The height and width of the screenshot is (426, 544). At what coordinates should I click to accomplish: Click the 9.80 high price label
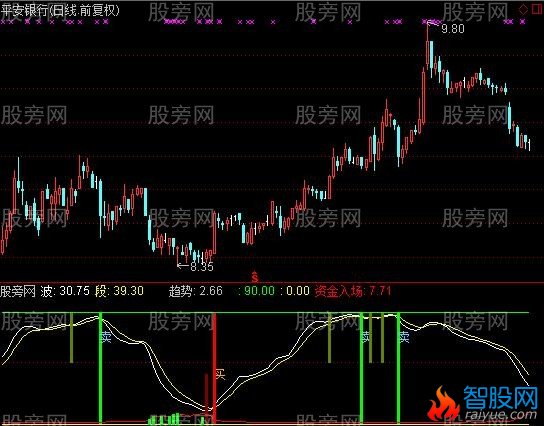(453, 29)
